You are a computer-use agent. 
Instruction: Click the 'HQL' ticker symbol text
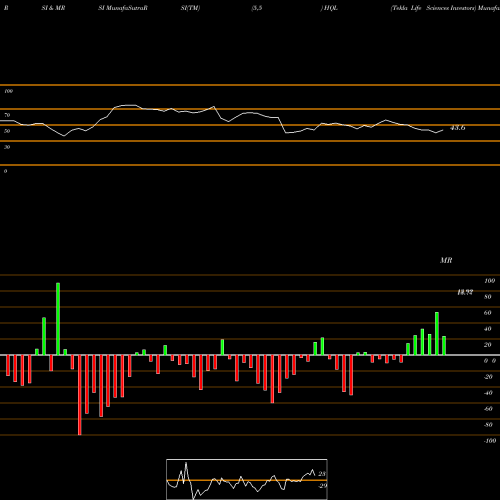coord(331,8)
